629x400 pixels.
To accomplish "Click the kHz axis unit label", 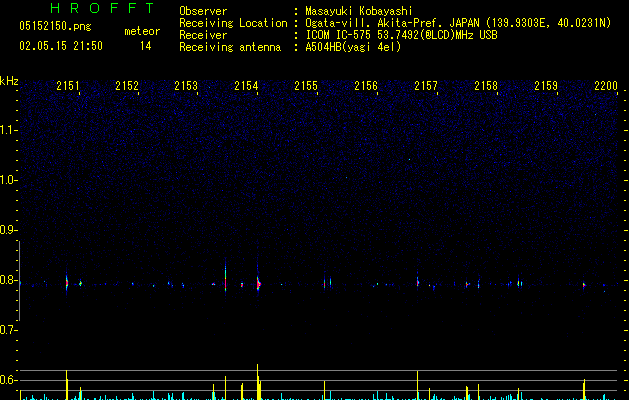I will pyautogui.click(x=9, y=81).
